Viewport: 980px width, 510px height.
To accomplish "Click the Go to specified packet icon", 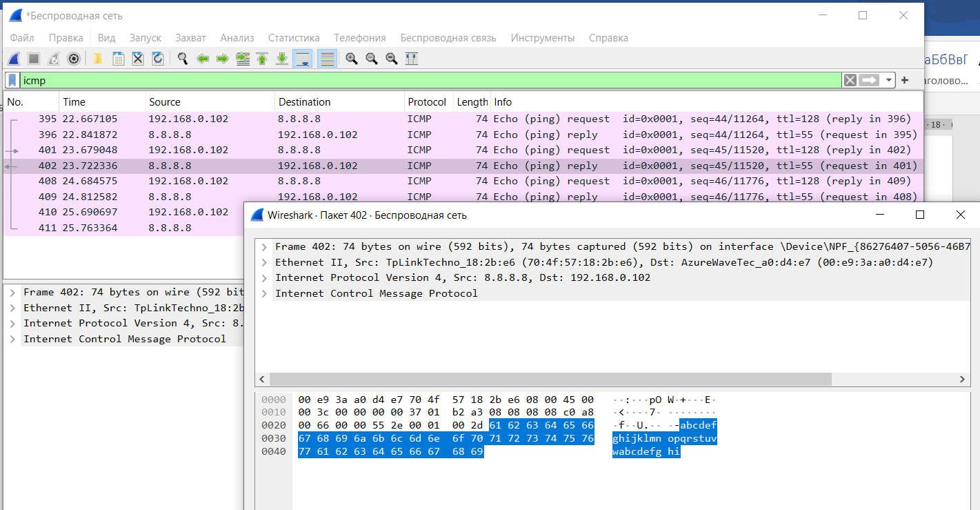I will point(242,59).
